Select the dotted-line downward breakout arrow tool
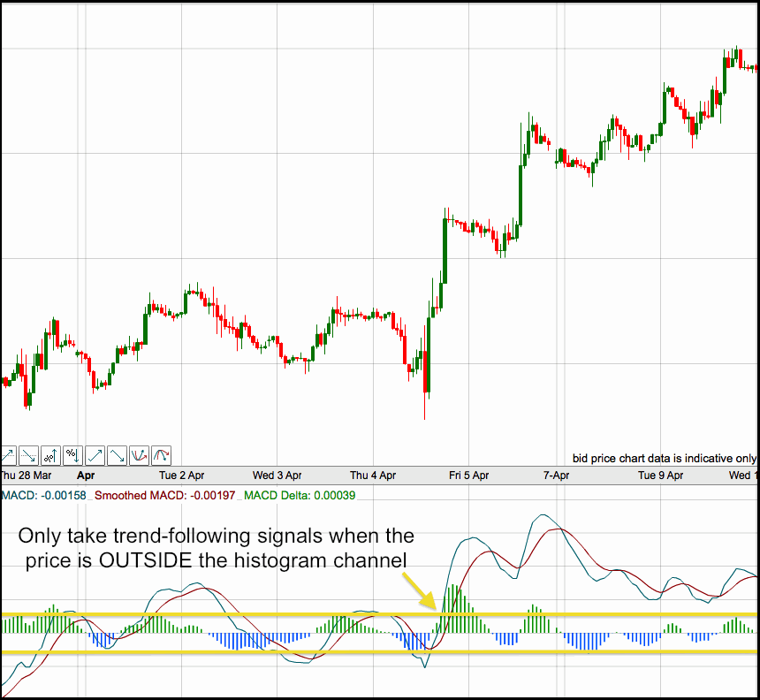 click(28, 455)
